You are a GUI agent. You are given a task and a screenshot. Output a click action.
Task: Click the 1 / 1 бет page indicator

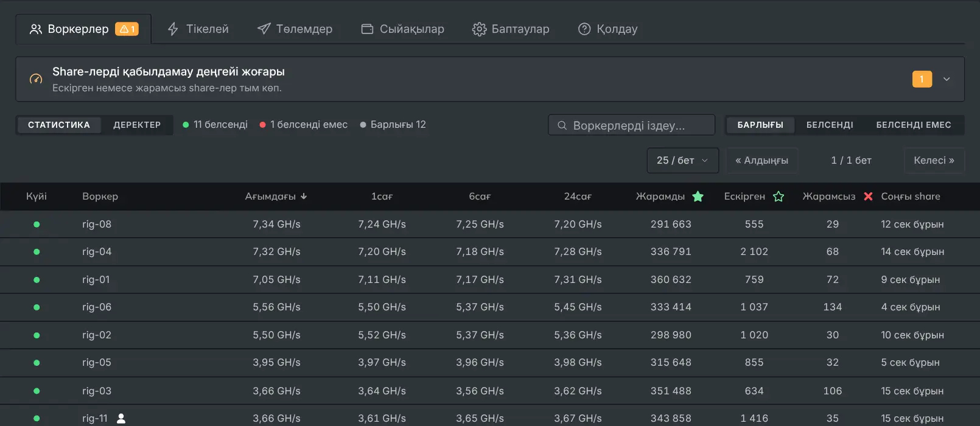point(851,161)
